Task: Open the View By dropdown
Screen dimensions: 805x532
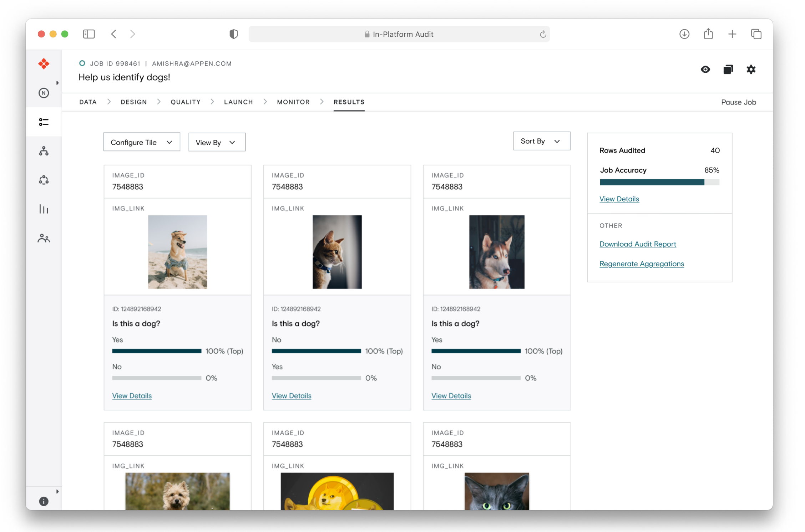Action: (217, 142)
